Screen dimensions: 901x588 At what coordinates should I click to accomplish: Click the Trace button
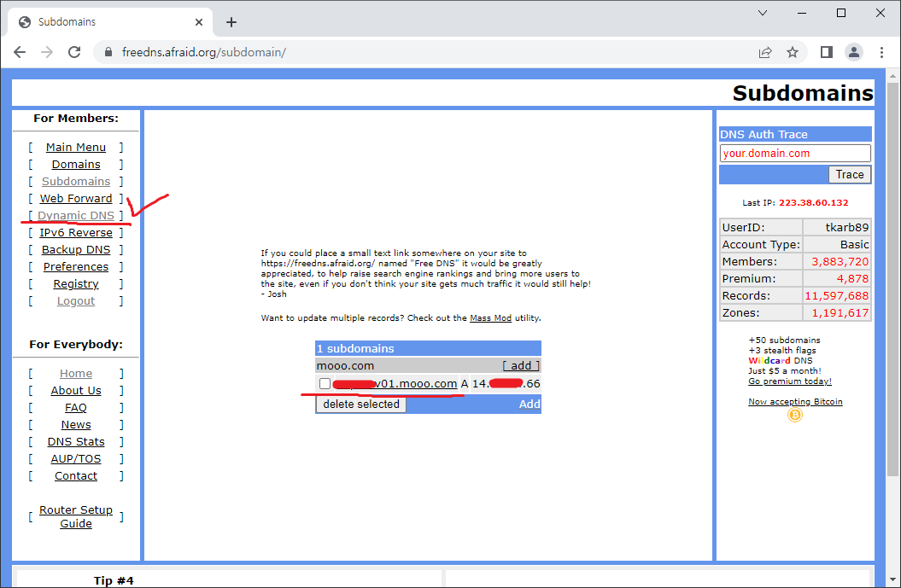click(849, 175)
